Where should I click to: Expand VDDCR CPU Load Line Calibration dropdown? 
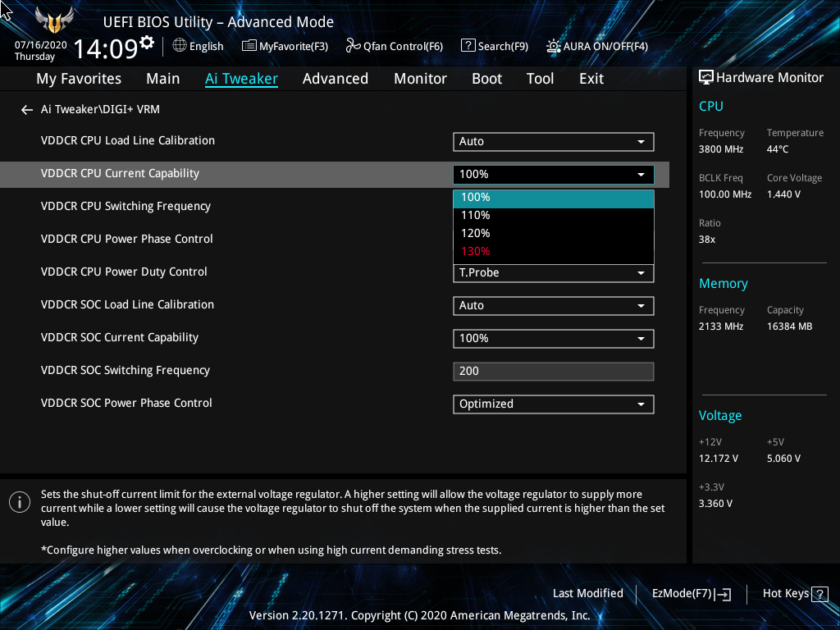(x=554, y=142)
